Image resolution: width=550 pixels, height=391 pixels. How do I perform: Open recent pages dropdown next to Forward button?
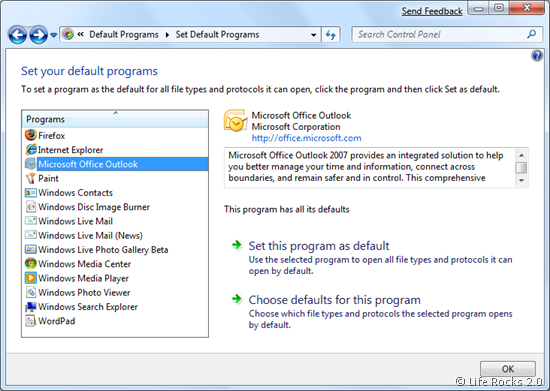tap(53, 35)
